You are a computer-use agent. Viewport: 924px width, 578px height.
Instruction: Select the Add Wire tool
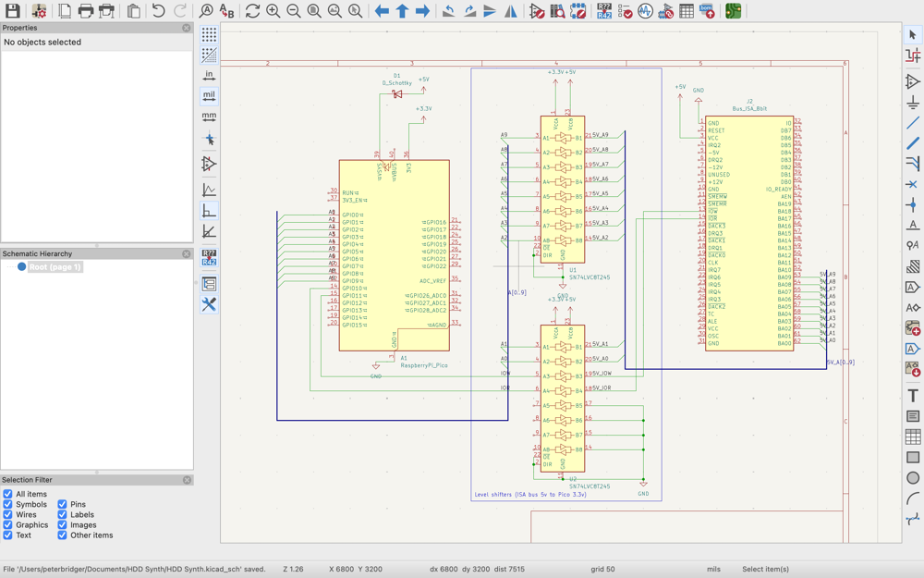click(913, 123)
